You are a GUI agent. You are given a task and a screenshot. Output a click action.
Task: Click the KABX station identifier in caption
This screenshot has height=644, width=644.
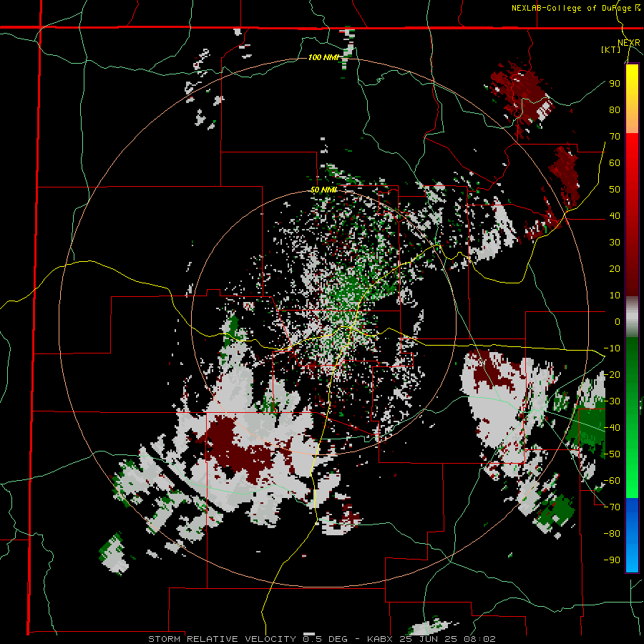[x=379, y=639]
